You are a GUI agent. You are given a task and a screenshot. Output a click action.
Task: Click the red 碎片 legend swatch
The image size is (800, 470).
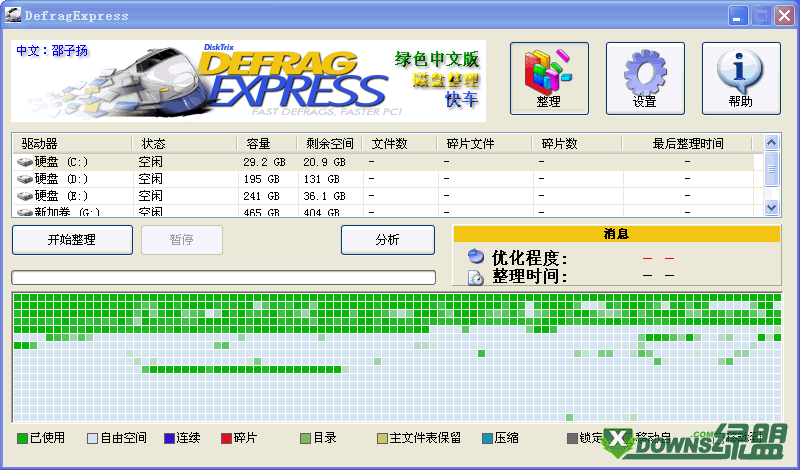pos(226,438)
